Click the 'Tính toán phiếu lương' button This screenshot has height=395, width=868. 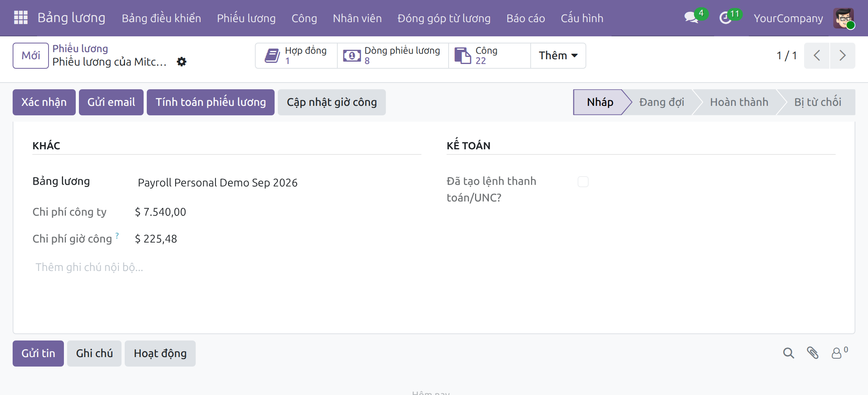click(x=211, y=102)
